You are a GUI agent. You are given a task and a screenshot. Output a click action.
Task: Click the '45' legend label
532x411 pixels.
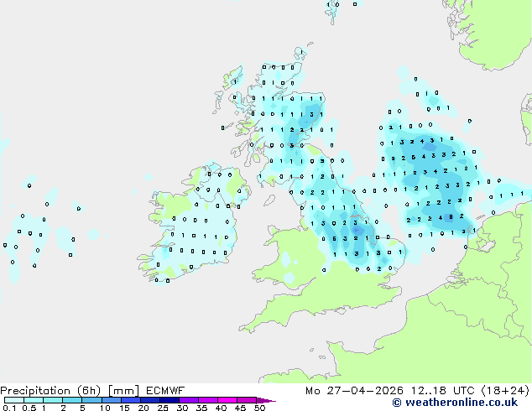(x=240, y=408)
